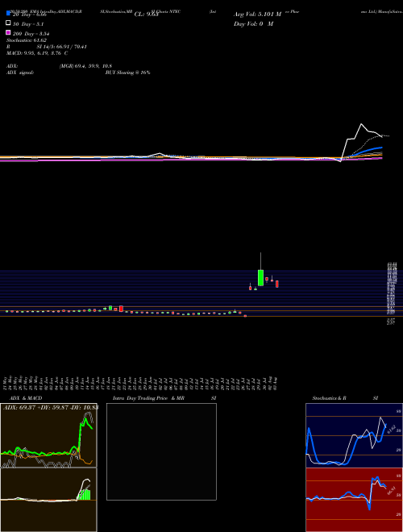403x532 pixels.
Task: Click the 'ADX & MACD' panel heading
Action: [x=26, y=398]
